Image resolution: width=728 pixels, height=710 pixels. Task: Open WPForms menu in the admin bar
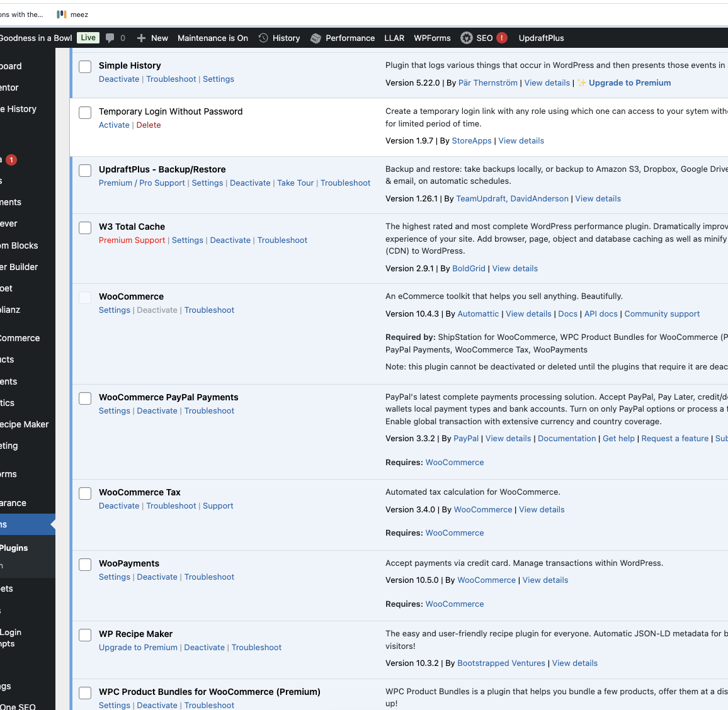(432, 38)
